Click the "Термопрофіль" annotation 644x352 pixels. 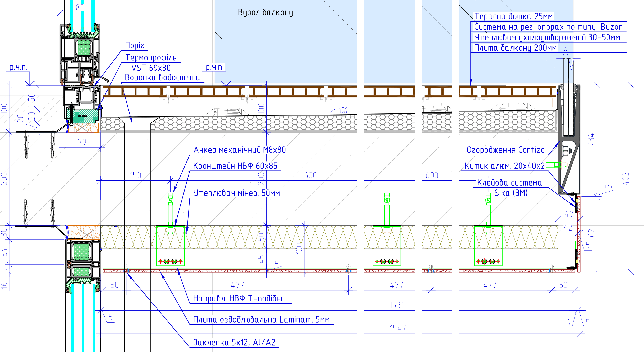click(x=151, y=58)
